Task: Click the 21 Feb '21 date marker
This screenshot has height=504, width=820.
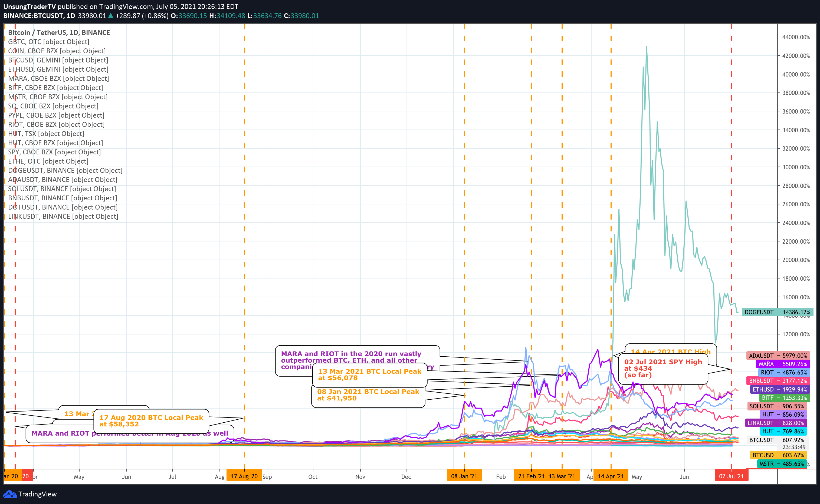Action: click(532, 476)
